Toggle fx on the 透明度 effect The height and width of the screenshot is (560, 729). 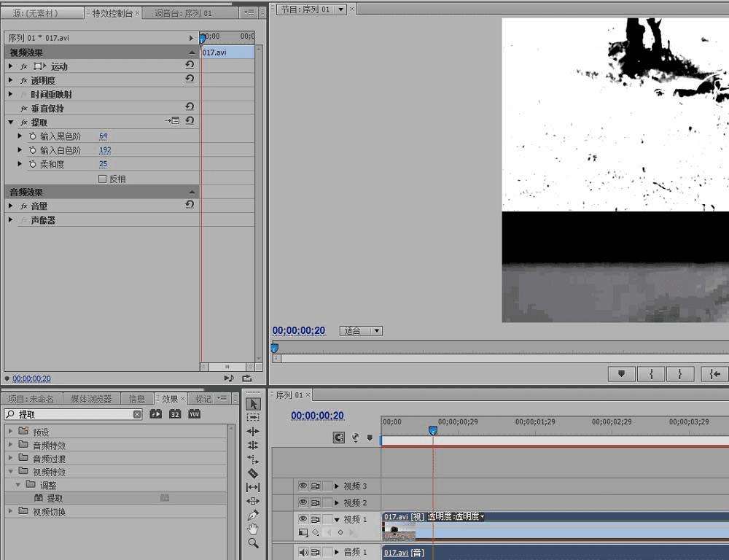coord(23,81)
